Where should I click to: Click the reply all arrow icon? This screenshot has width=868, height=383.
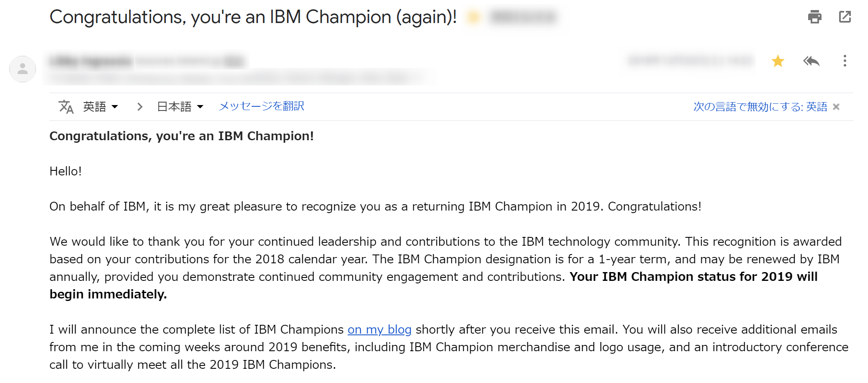click(x=811, y=61)
